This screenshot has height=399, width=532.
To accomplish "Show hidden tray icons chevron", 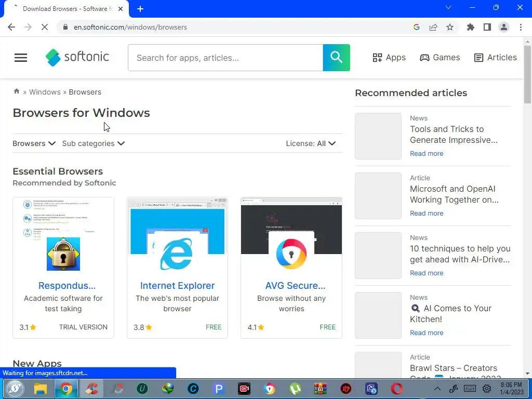I will pos(437,389).
